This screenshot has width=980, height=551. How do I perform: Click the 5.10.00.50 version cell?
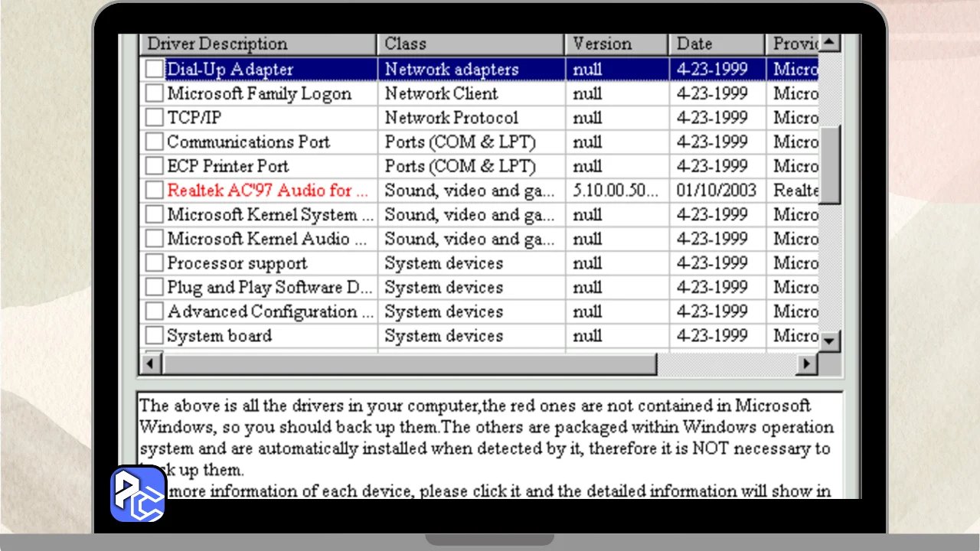point(617,191)
